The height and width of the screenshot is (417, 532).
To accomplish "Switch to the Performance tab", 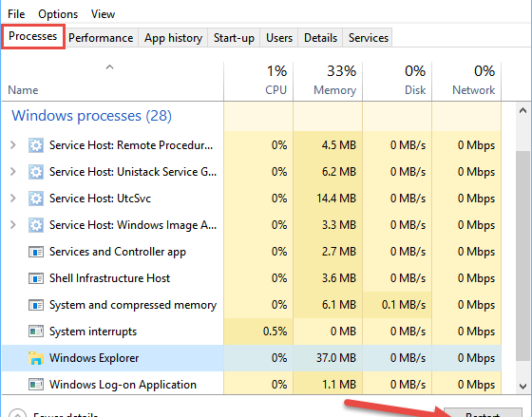I will tap(101, 38).
